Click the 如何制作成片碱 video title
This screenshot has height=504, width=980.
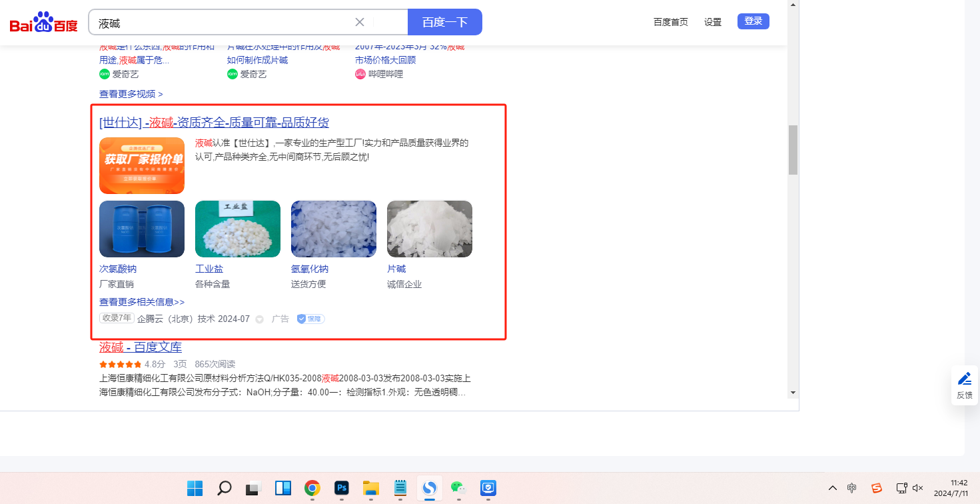click(258, 60)
